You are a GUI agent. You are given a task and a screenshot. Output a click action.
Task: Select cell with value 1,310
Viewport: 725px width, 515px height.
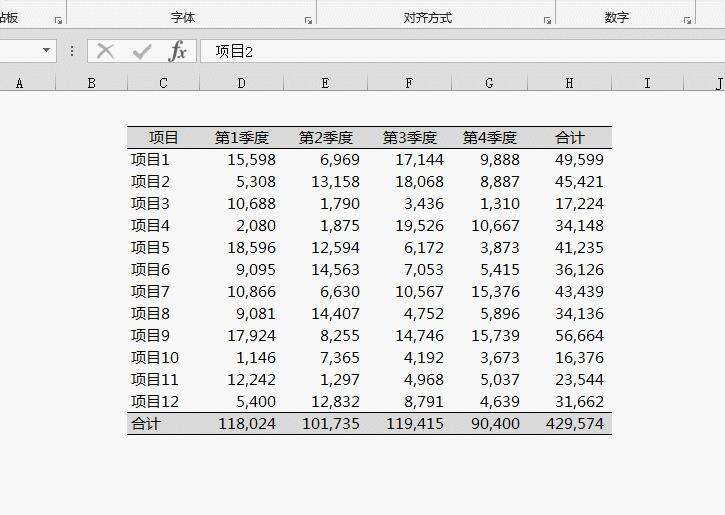point(489,203)
